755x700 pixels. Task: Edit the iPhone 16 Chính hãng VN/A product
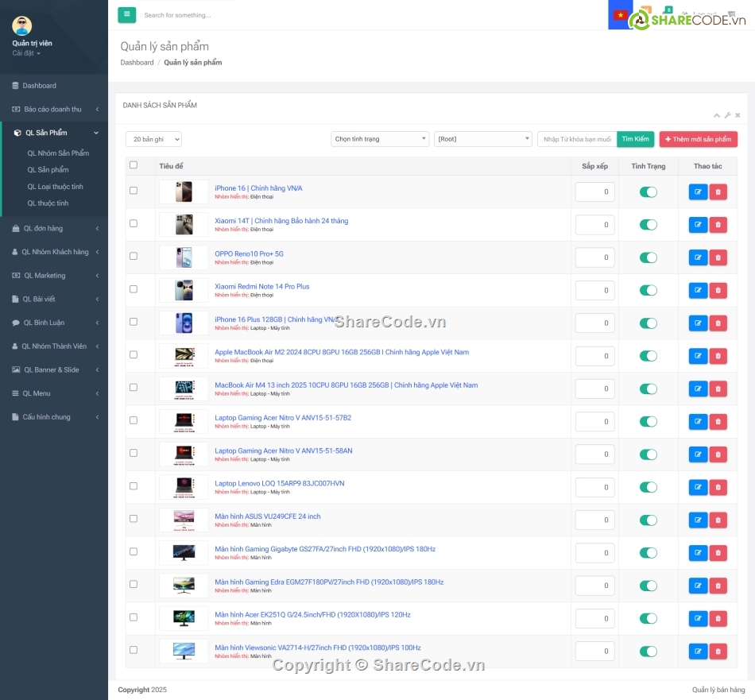tap(698, 191)
